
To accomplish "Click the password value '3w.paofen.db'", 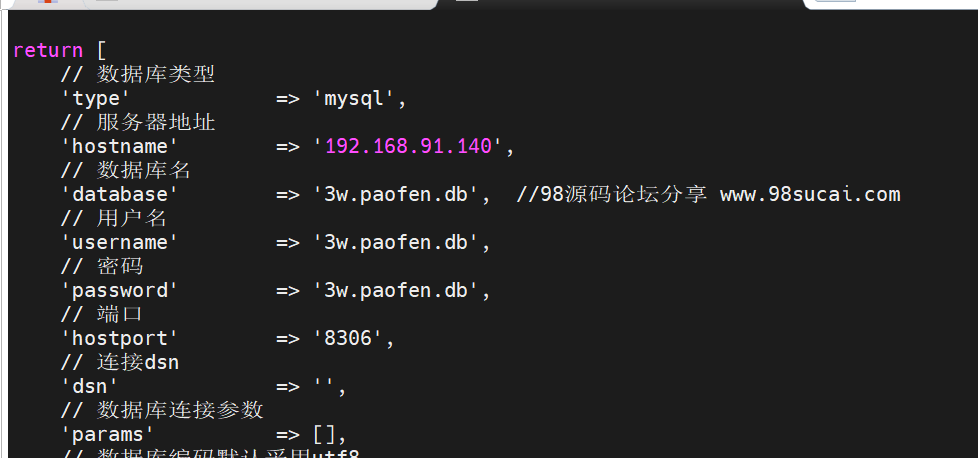I will point(396,290).
